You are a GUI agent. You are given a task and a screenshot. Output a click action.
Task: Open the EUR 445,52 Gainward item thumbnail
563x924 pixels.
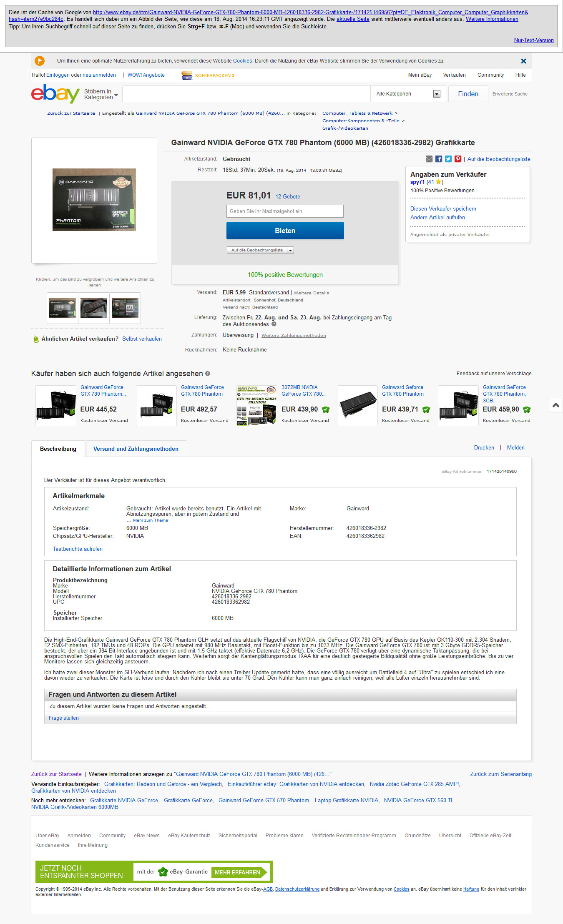[56, 406]
